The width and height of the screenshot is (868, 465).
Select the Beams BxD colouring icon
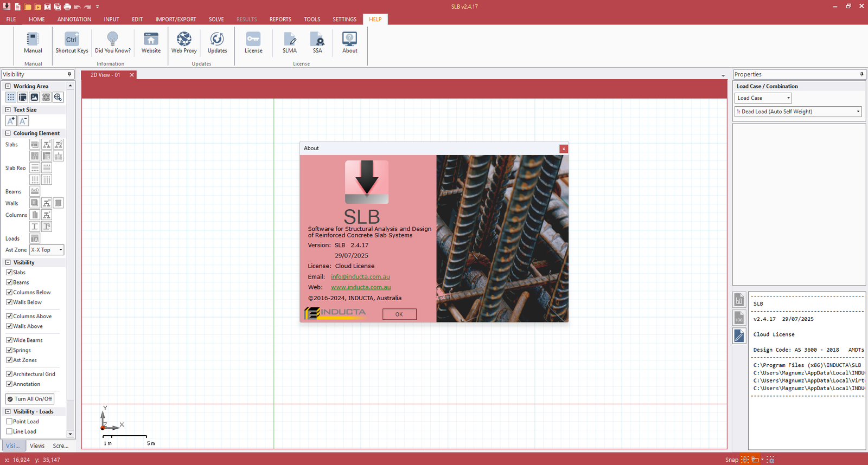(x=35, y=191)
